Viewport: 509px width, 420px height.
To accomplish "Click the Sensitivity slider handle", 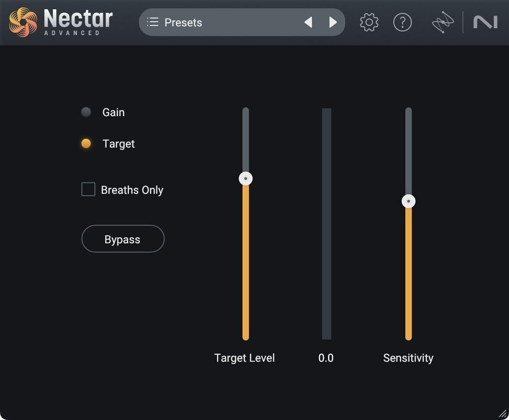I will click(408, 201).
